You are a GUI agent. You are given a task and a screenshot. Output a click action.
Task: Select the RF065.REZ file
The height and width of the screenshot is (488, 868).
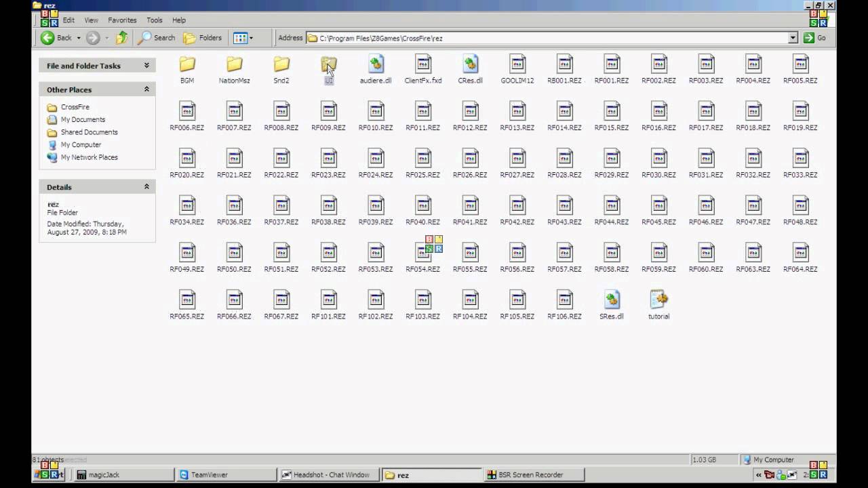point(187,306)
